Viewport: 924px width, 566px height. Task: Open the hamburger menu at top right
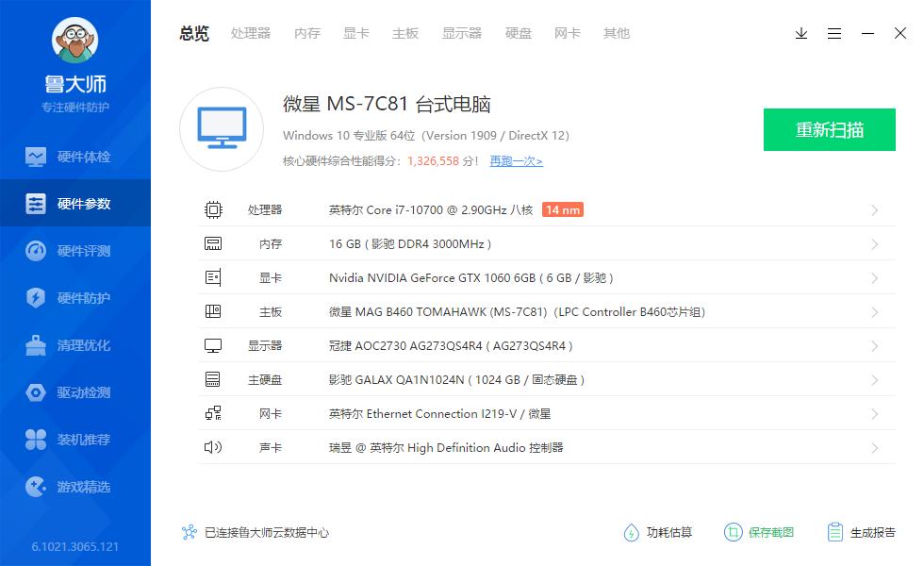pyautogui.click(x=833, y=33)
